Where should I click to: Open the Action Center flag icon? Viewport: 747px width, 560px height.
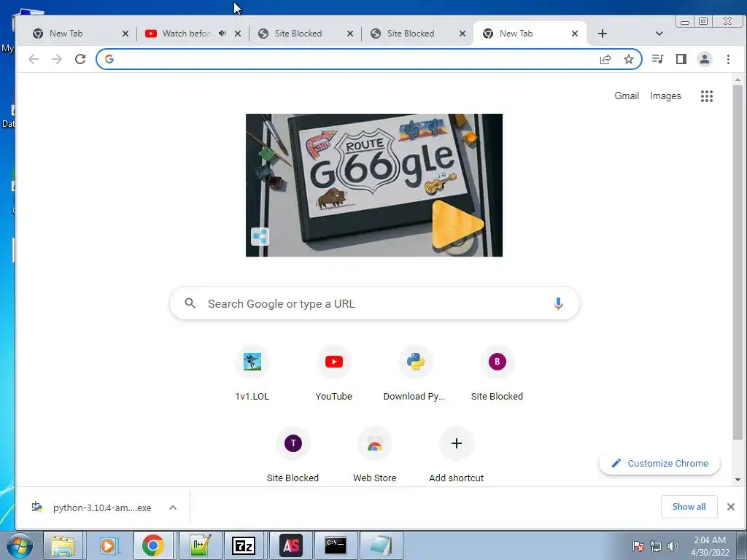tap(638, 546)
